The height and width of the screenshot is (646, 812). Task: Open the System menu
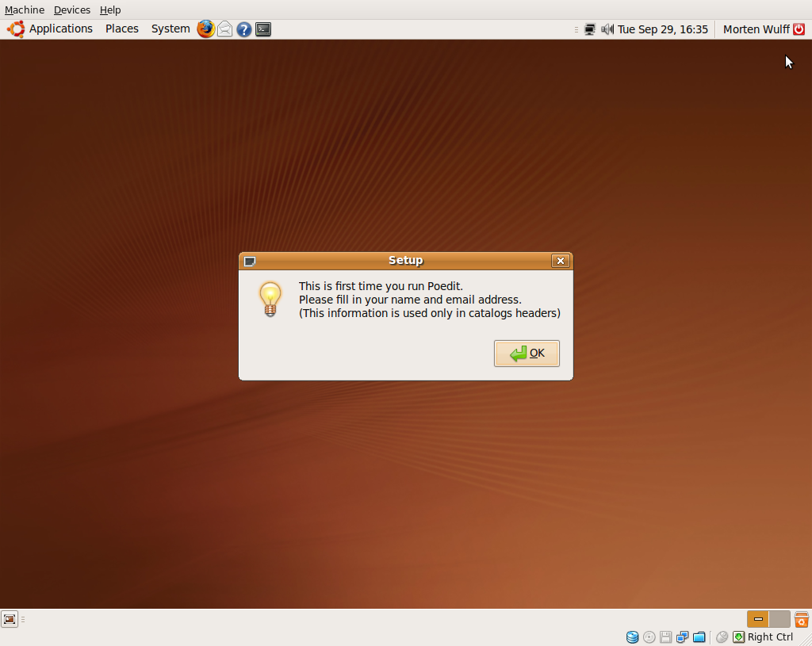(170, 29)
